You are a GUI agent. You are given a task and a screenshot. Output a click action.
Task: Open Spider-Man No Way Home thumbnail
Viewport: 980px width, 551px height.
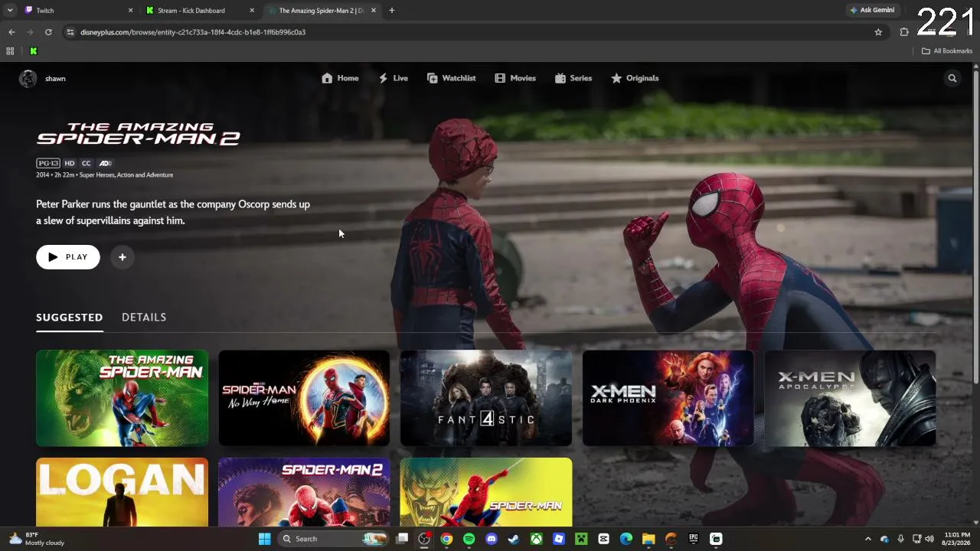click(304, 398)
